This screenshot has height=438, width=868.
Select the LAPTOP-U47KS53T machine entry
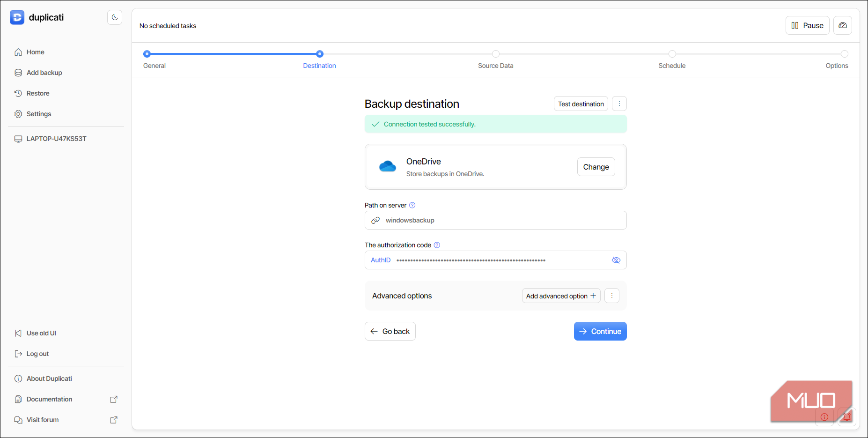coord(57,139)
